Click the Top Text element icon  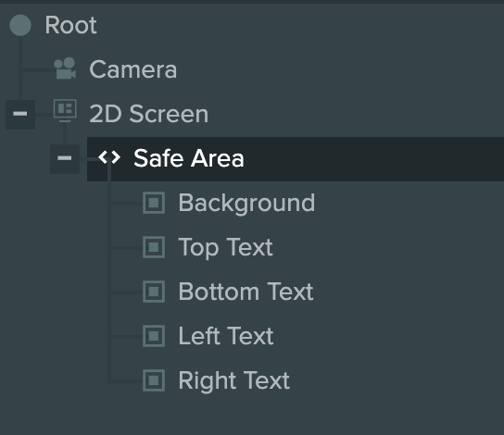tap(154, 247)
